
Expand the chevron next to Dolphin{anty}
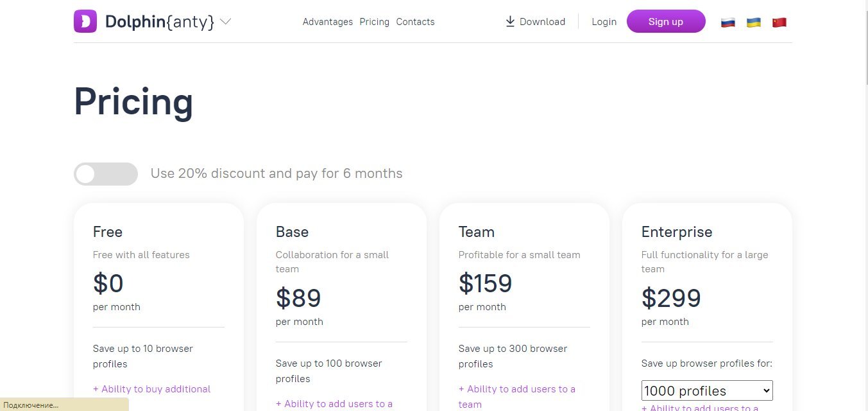[x=225, y=21]
